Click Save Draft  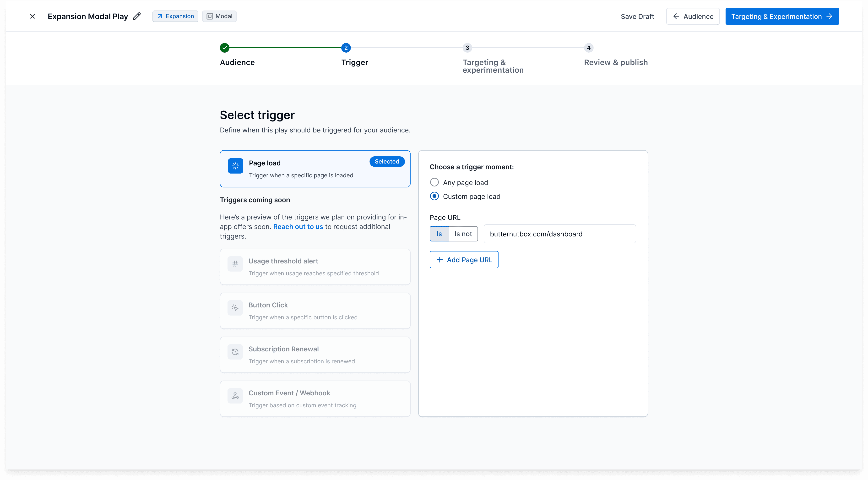pyautogui.click(x=637, y=16)
